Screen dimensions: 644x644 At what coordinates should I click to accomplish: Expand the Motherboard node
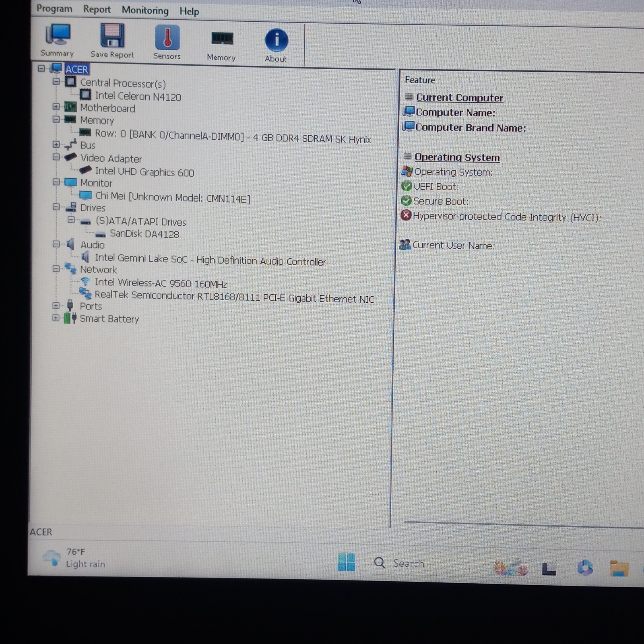pyautogui.click(x=56, y=107)
